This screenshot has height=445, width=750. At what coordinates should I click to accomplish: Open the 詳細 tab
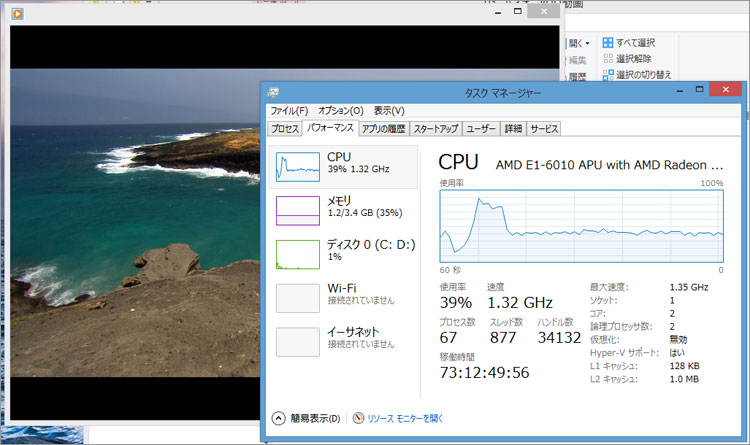[513, 129]
